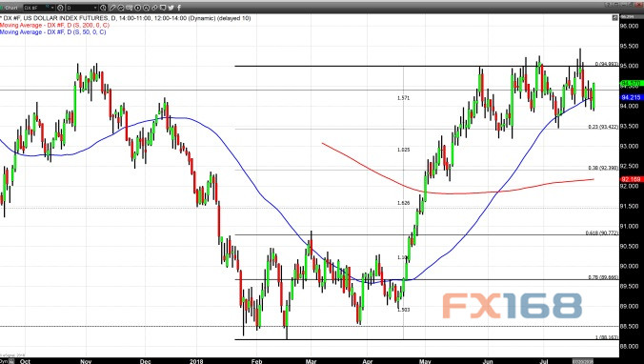Click the 0.78 (89.666) Fibonacci label

click(603, 277)
